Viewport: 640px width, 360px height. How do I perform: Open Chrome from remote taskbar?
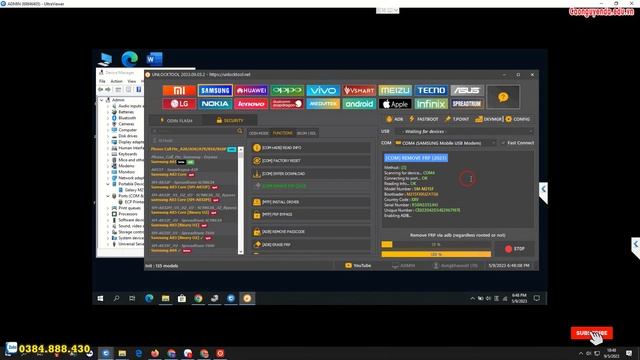point(198,299)
